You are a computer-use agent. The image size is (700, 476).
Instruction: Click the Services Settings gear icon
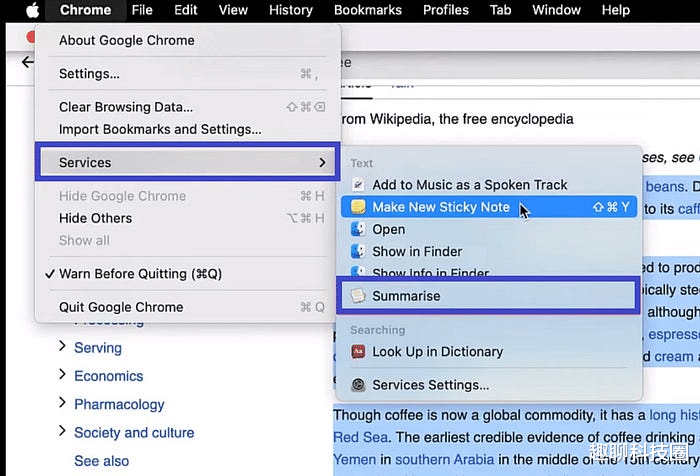[x=358, y=385]
